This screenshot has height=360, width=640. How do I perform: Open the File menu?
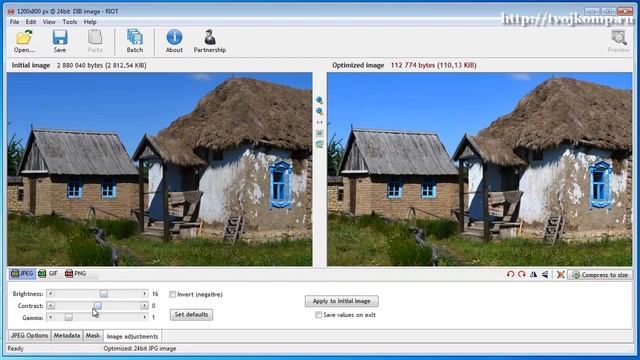pyautogui.click(x=14, y=22)
